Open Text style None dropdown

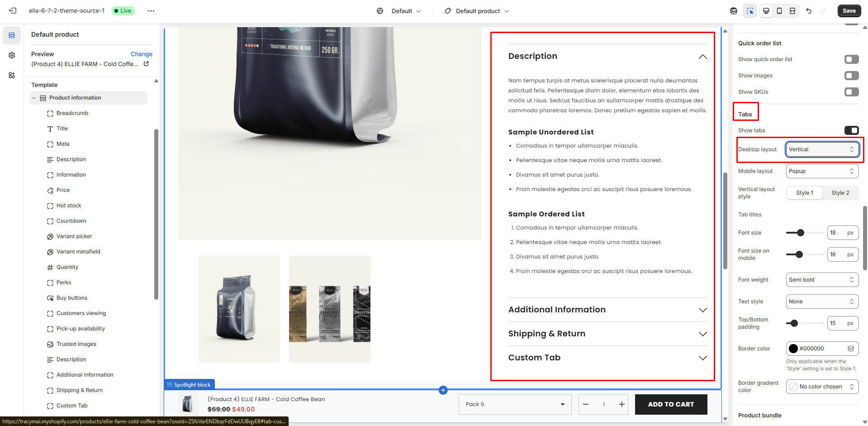pos(822,302)
